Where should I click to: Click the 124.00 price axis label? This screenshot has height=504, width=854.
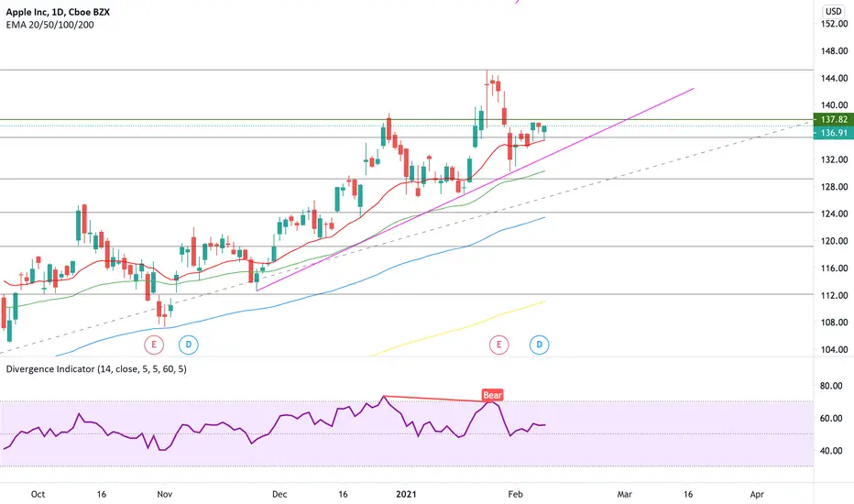pyautogui.click(x=835, y=214)
